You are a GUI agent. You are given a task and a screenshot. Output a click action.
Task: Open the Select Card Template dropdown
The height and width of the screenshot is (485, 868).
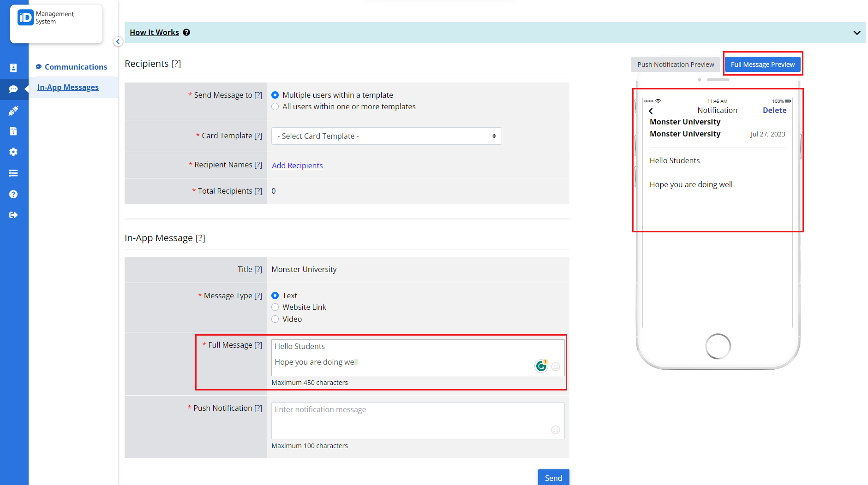pos(387,136)
